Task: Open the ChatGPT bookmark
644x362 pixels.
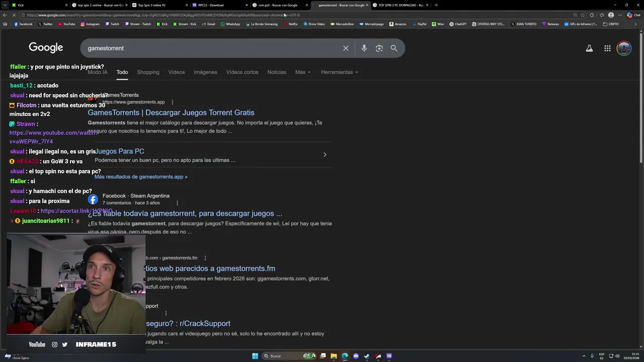Action: [458, 24]
